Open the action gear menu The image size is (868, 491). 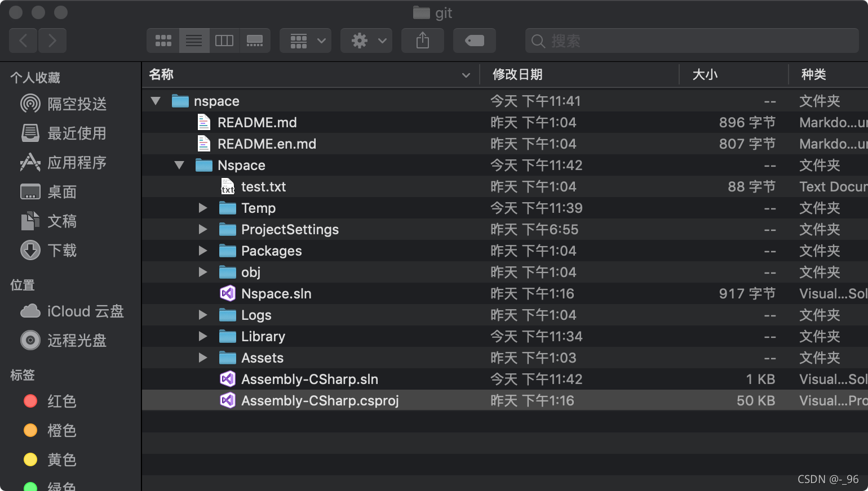pyautogui.click(x=366, y=41)
